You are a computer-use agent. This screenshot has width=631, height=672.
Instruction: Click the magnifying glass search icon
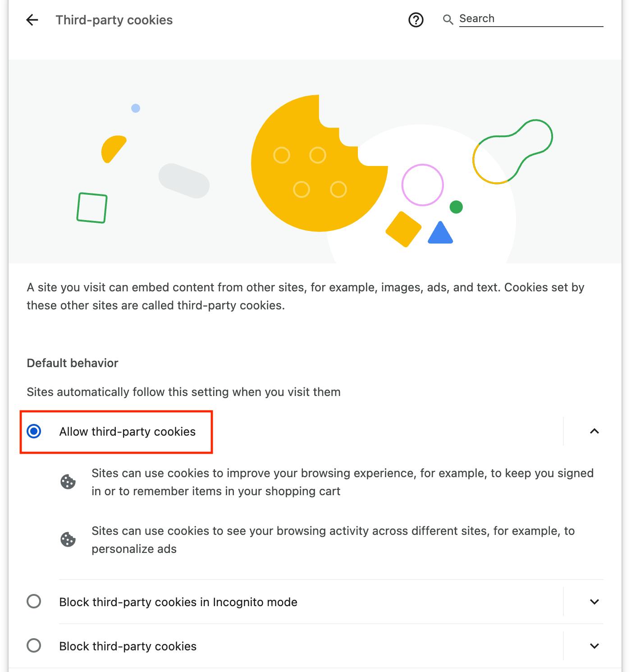coord(448,19)
